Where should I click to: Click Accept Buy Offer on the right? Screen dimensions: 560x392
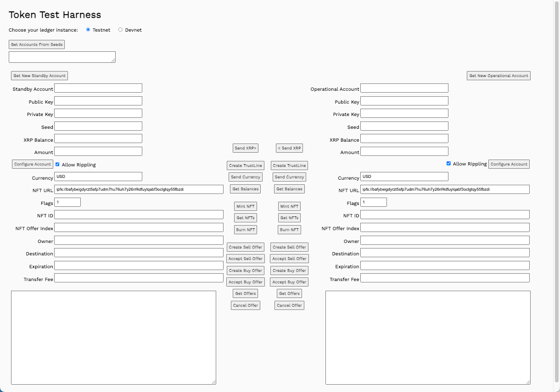pyautogui.click(x=289, y=282)
